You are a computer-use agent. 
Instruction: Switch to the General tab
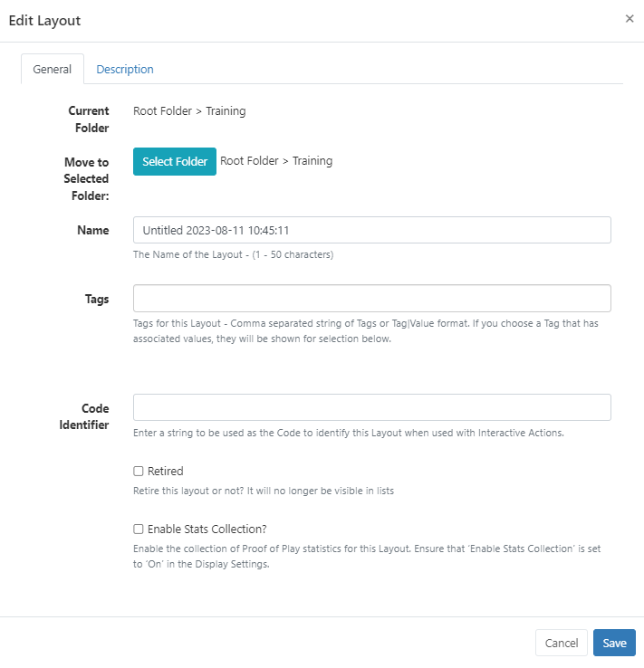pos(53,70)
